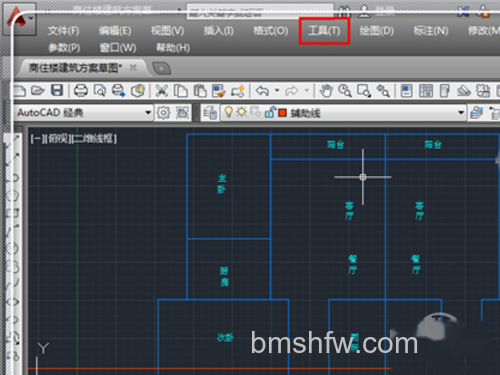Click the Save (floppy disk) toolbar icon
This screenshot has width=500, height=375.
57,90
